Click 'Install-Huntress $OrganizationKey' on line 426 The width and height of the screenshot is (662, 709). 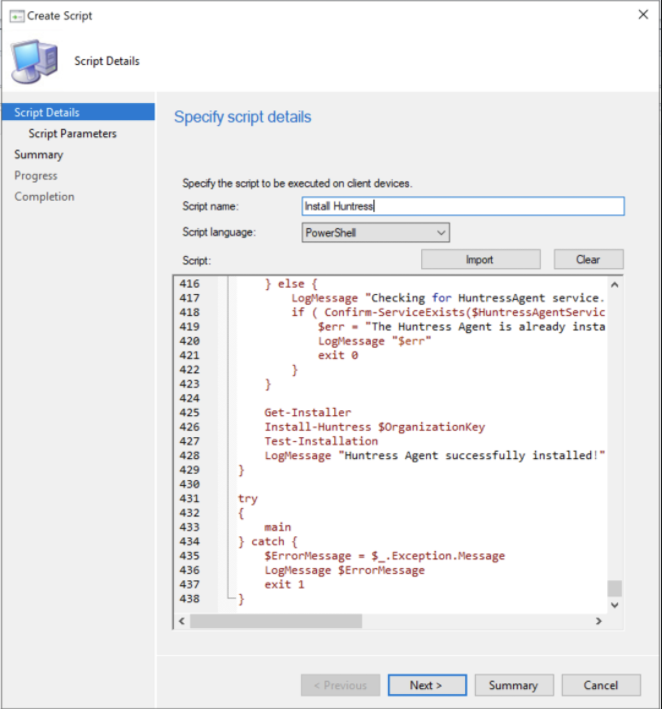pos(374,427)
